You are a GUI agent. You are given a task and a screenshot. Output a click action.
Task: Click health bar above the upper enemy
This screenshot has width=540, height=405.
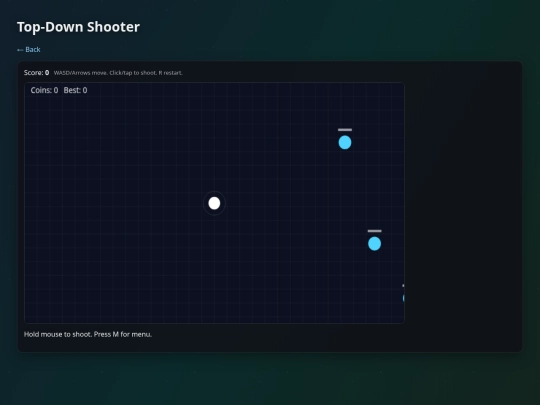tap(345, 130)
